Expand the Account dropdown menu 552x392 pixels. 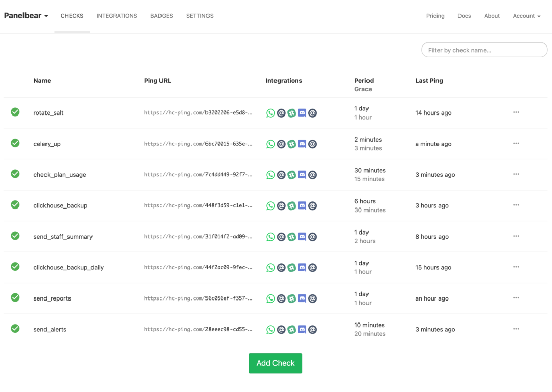(526, 16)
